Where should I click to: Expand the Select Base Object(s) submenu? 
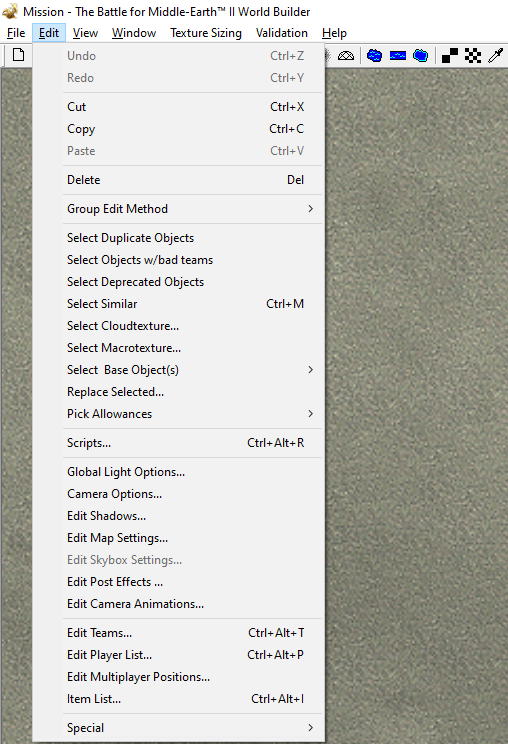pyautogui.click(x=192, y=370)
